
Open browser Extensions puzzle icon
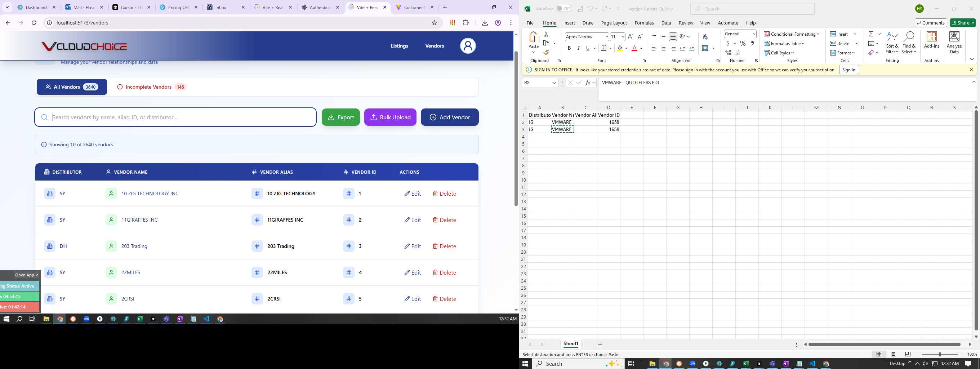pyautogui.click(x=465, y=23)
